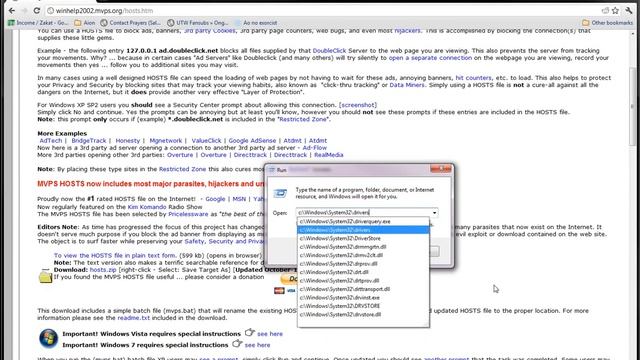This screenshot has width=640, height=360.
Task: Choose System32\DriverStore from the list
Action: 363,238
